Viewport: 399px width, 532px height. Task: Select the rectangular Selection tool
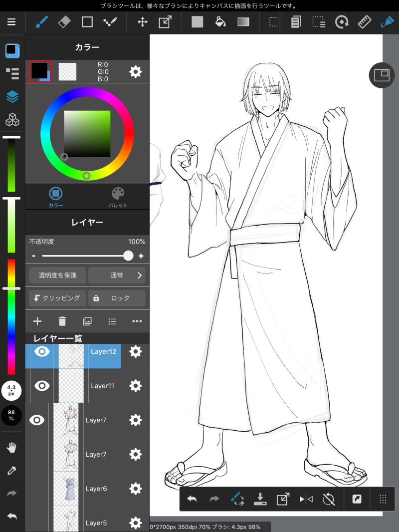(x=273, y=22)
